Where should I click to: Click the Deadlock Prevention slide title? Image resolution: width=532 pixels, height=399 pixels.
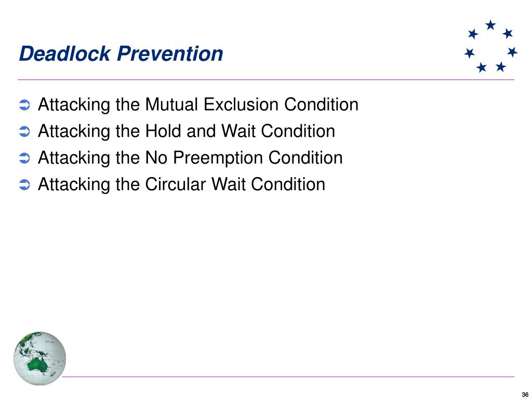click(121, 54)
